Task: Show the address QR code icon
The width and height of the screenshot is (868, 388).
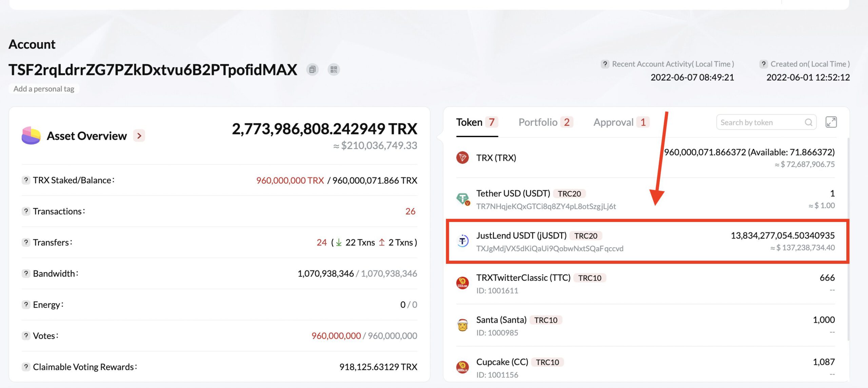Action: coord(334,70)
